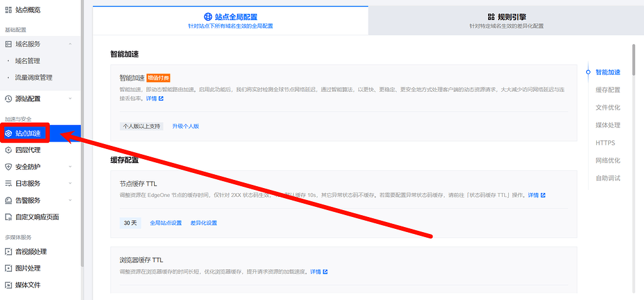Click the 站点概览 grid icon

pos(8,9)
